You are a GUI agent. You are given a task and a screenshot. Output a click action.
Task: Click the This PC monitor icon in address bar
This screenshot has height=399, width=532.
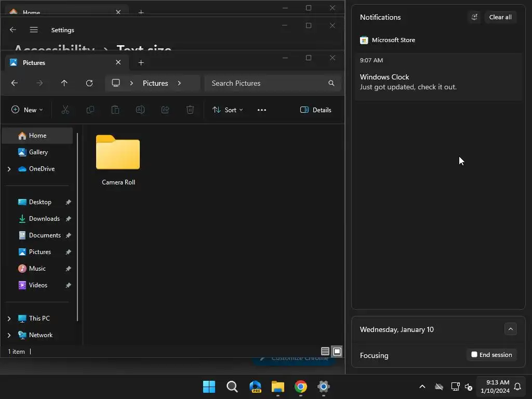[116, 83]
